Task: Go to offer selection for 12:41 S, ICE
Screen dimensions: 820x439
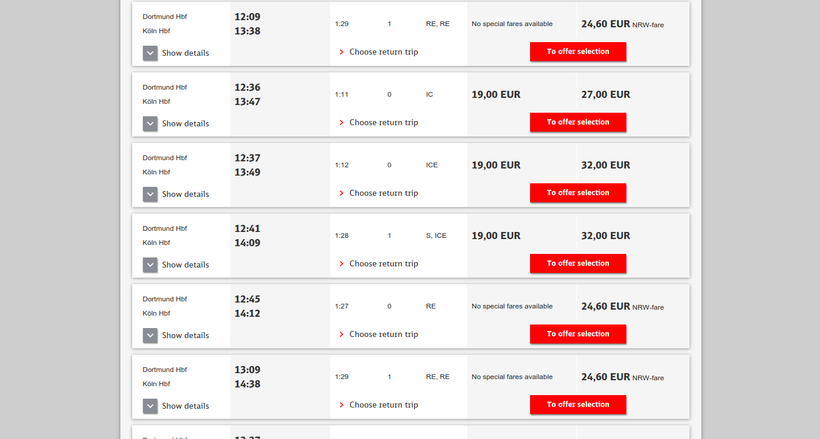Action: [x=578, y=264]
